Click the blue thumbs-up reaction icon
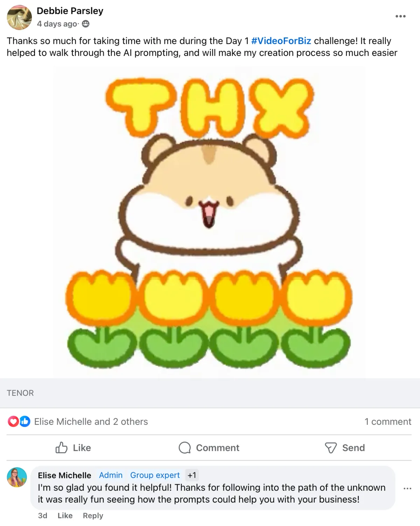Image resolution: width=420 pixels, height=526 pixels. (24, 421)
